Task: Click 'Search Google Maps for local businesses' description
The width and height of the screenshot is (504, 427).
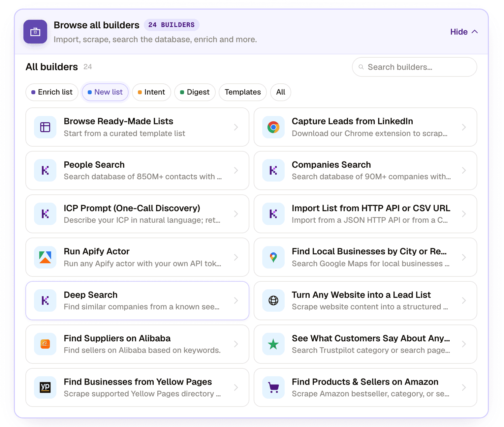Action: 371,264
